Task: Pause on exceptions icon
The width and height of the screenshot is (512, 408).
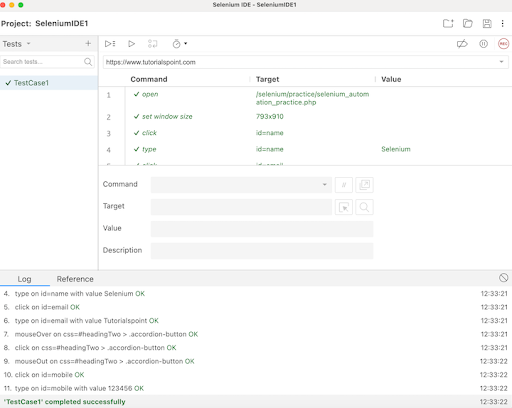Action: (x=483, y=44)
